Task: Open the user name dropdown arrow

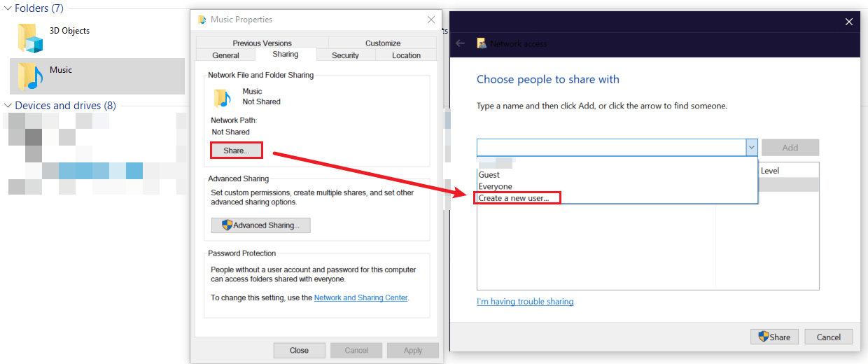Action: (751, 148)
